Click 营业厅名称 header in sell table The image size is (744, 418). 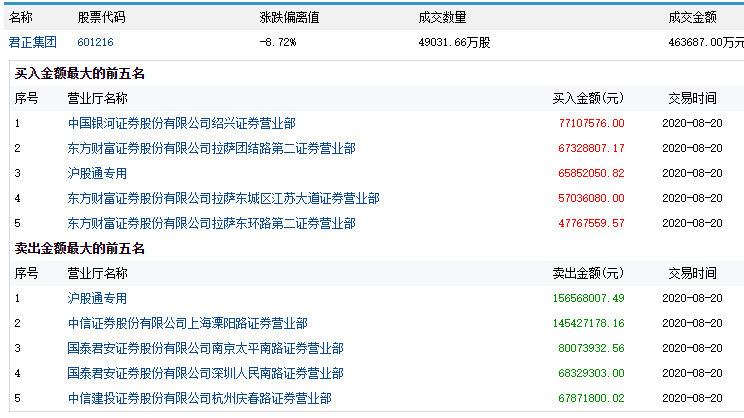coord(97,273)
